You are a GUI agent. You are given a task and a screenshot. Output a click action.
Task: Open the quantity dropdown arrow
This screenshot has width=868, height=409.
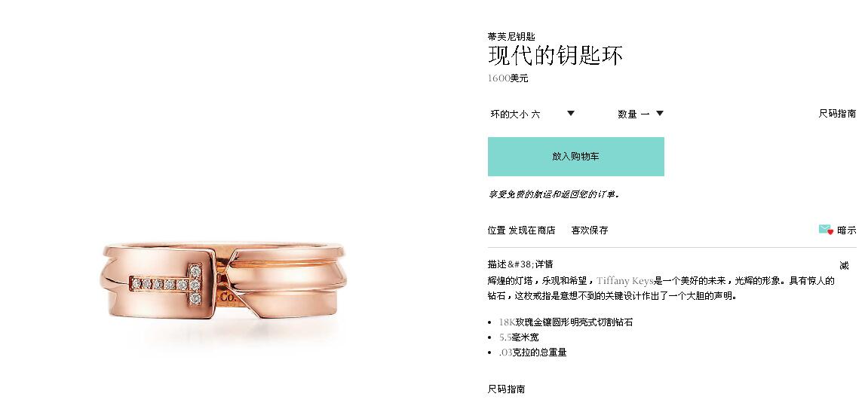pyautogui.click(x=660, y=113)
